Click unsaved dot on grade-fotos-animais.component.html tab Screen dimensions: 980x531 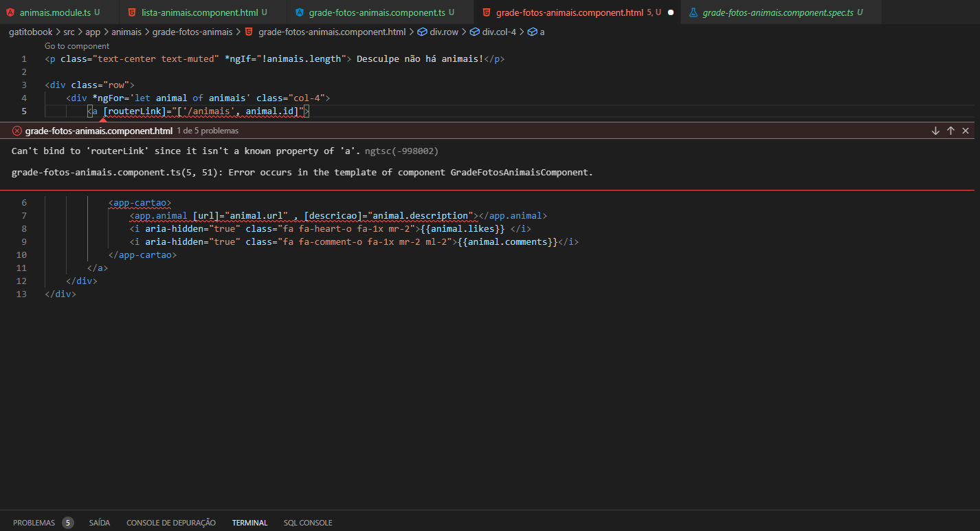(x=671, y=12)
